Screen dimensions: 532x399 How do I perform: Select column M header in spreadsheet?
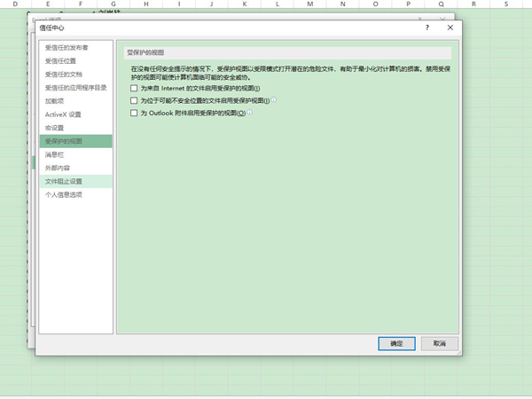(310, 4)
